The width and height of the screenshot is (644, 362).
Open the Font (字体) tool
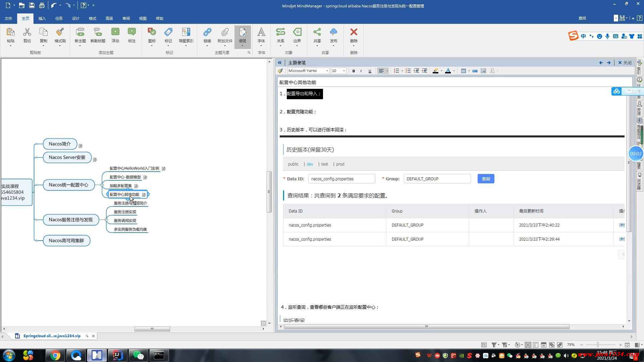[x=261, y=36]
